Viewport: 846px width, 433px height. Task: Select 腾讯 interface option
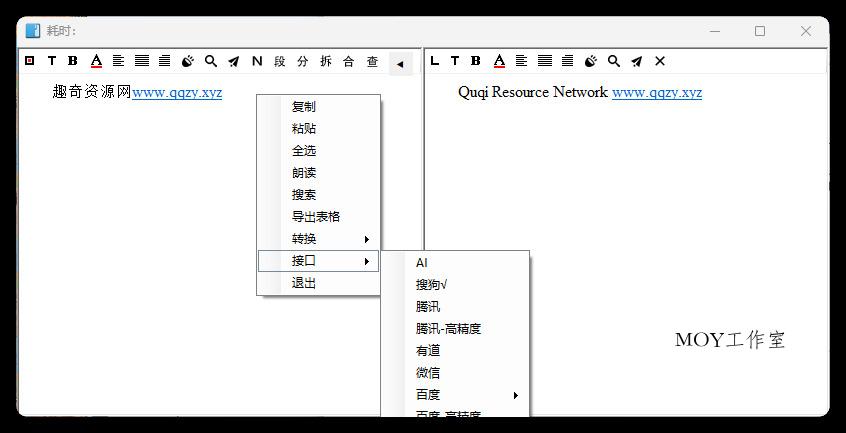tap(455, 307)
